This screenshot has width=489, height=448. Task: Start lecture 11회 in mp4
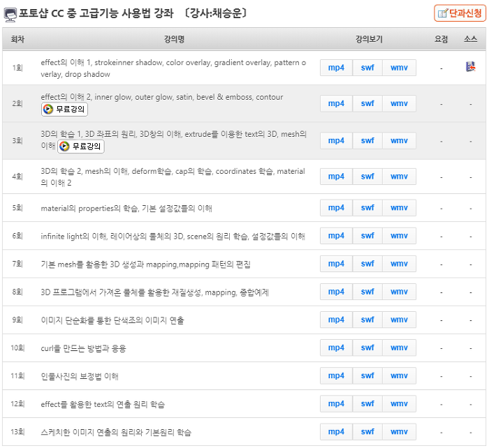tap(336, 376)
